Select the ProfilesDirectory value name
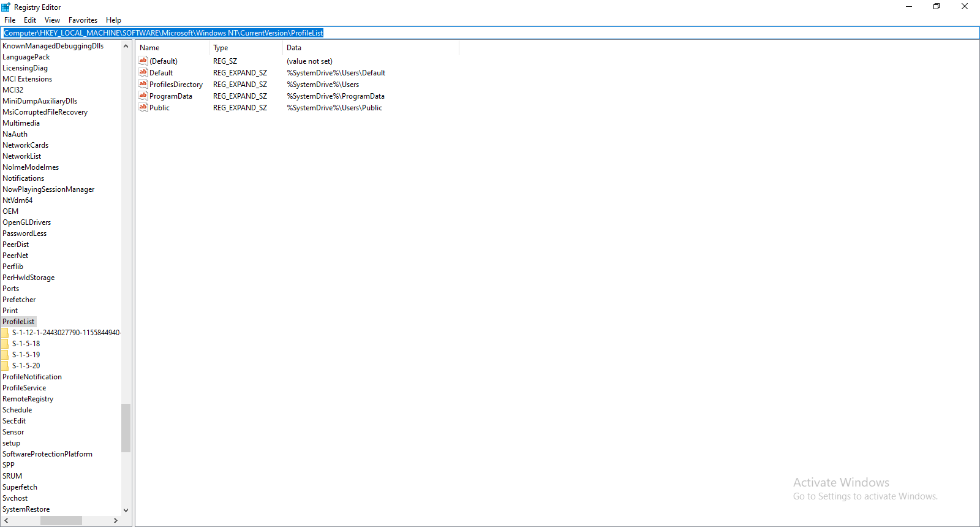 coord(176,85)
